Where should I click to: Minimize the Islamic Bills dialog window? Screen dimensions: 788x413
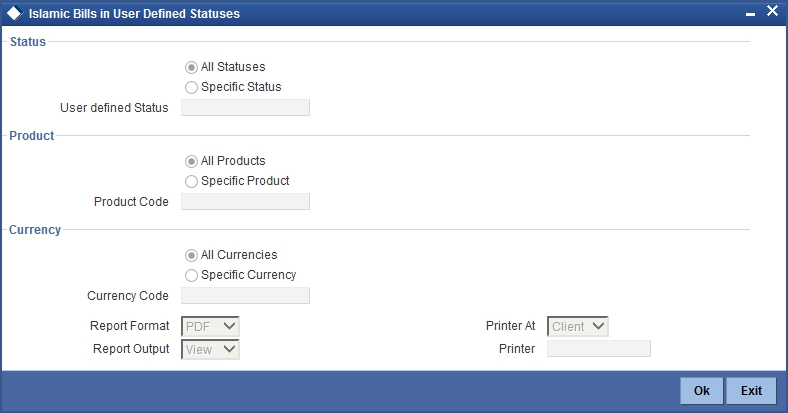coord(749,14)
